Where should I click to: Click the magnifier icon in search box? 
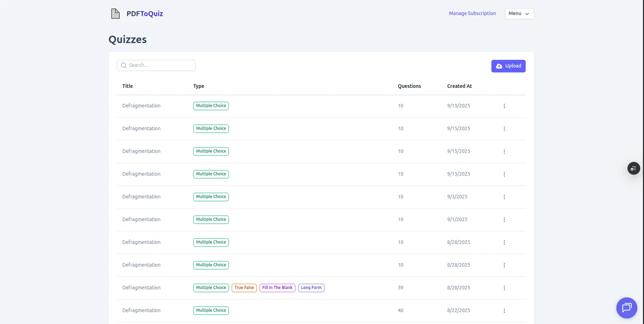[124, 65]
